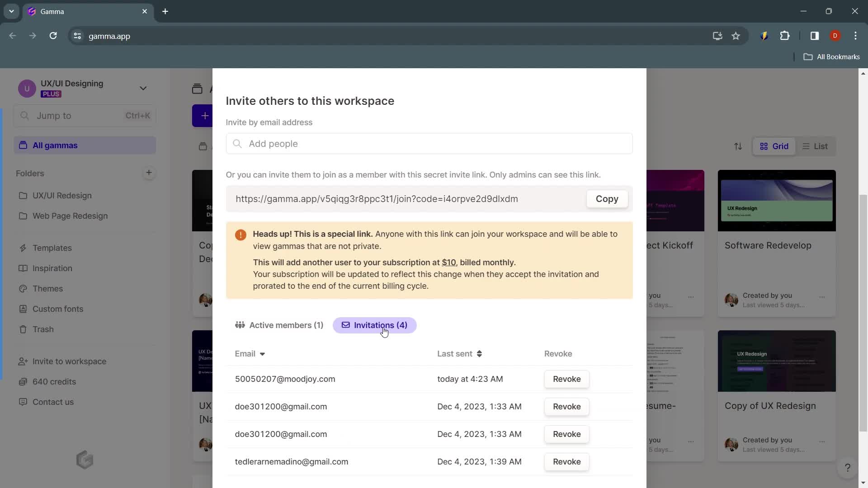The image size is (868, 488).
Task: Expand Last sent sort options
Action: 480,353
